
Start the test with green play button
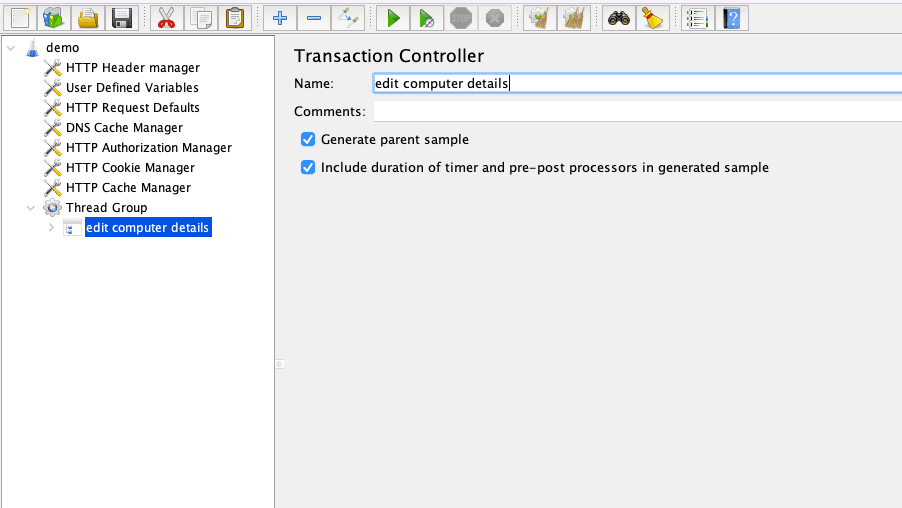(393, 18)
